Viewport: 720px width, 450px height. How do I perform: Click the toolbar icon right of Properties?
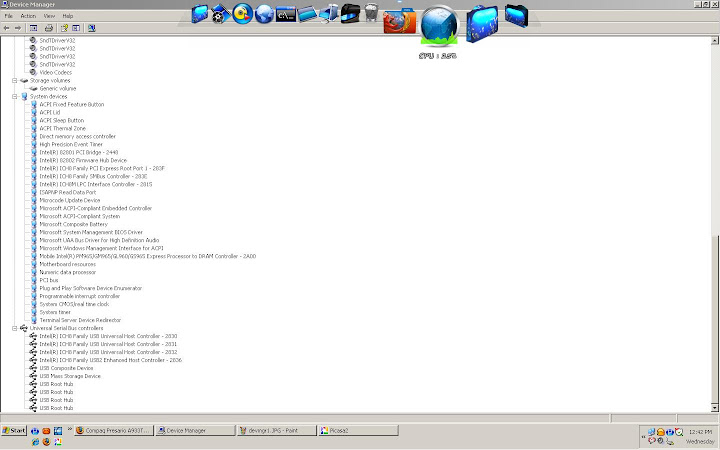[76, 28]
